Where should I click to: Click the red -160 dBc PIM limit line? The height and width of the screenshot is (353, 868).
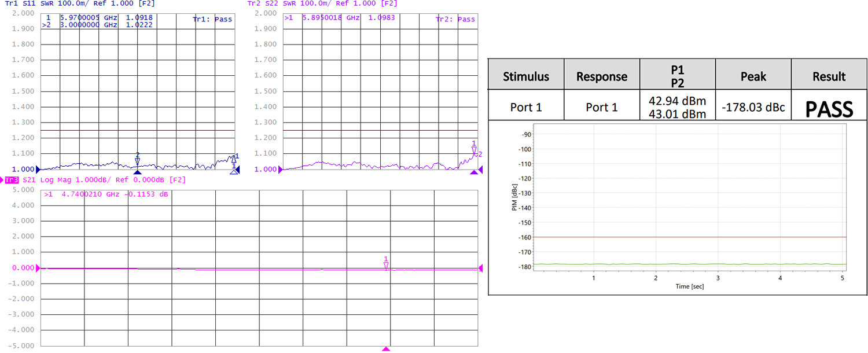click(689, 237)
